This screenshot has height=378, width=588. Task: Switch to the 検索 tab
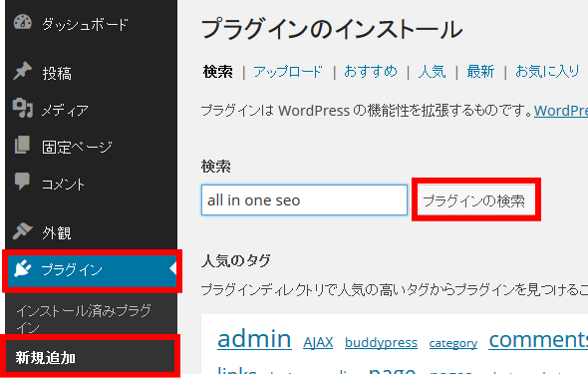point(218,72)
